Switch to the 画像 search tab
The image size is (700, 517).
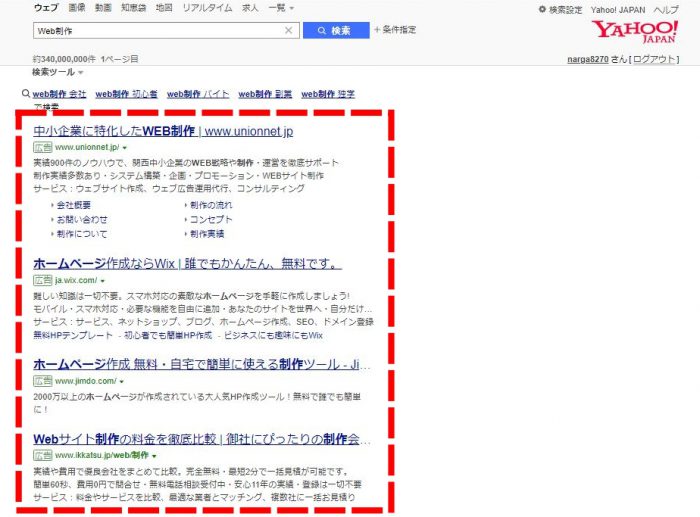pyautogui.click(x=77, y=8)
